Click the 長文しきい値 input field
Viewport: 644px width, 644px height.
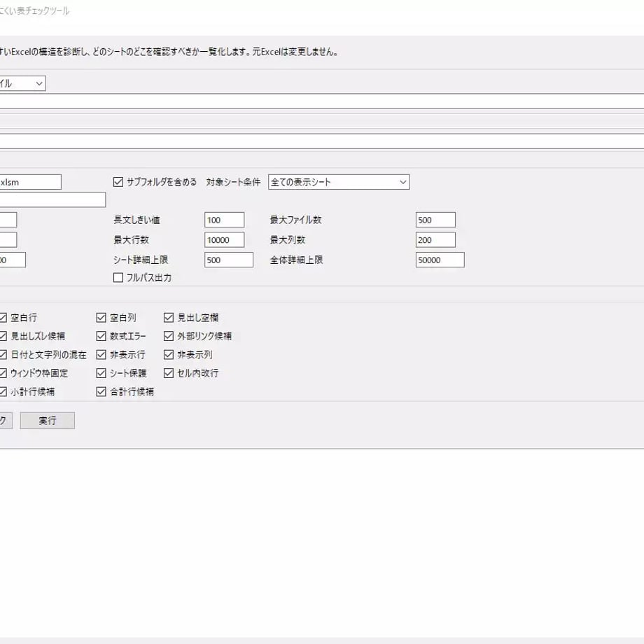pos(224,220)
